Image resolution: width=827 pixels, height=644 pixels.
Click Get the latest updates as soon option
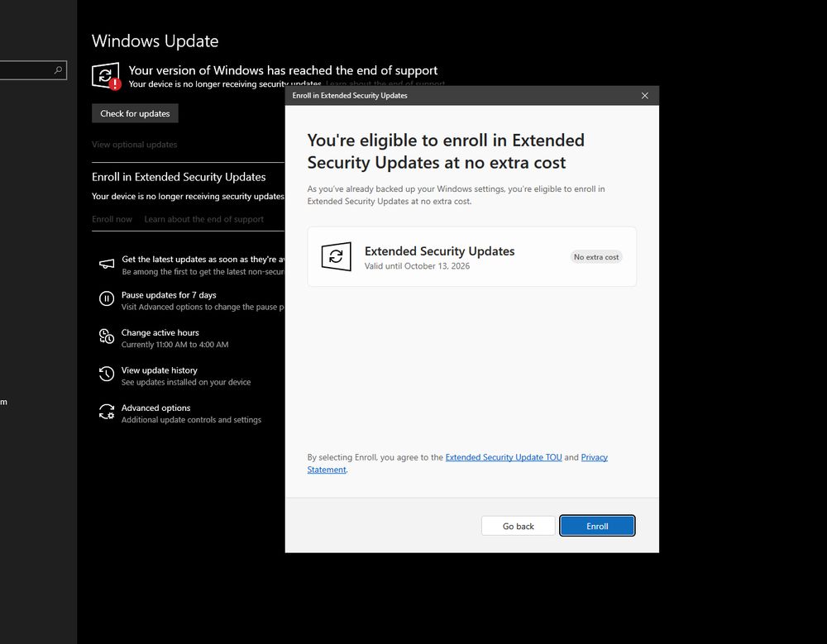pyautogui.click(x=203, y=259)
